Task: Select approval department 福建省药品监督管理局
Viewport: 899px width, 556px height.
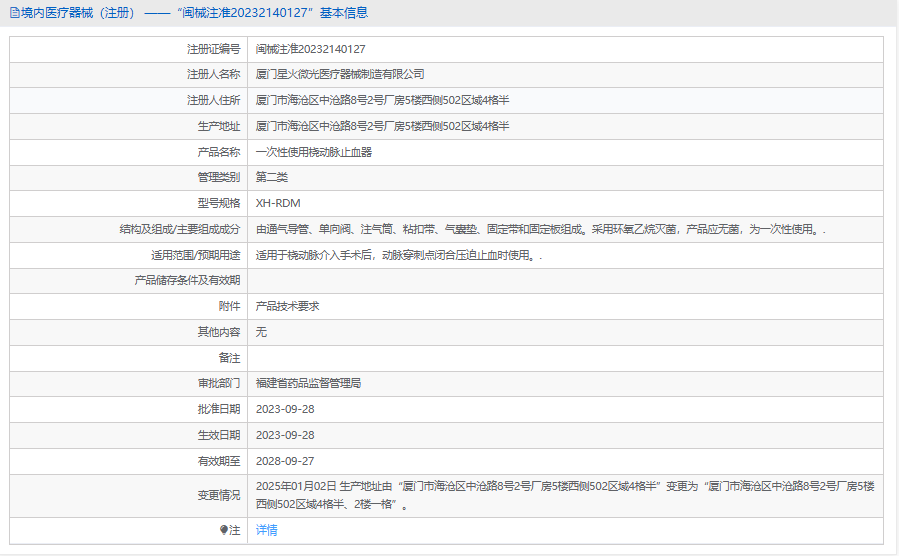Action: point(308,383)
